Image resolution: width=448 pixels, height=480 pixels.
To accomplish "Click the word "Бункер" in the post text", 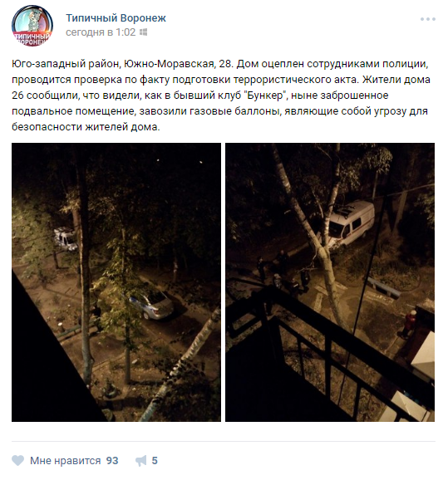I will click(265, 96).
